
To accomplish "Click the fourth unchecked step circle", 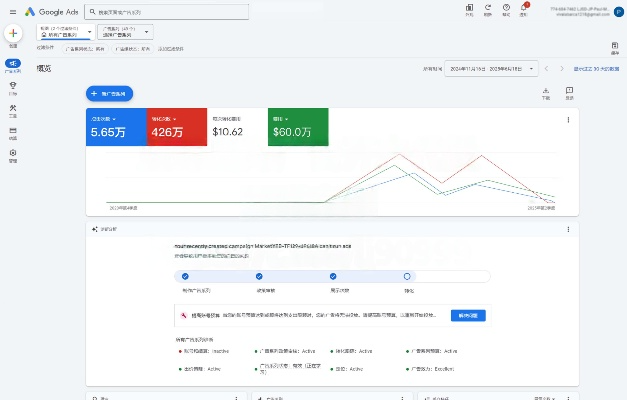I will pyautogui.click(x=407, y=276).
